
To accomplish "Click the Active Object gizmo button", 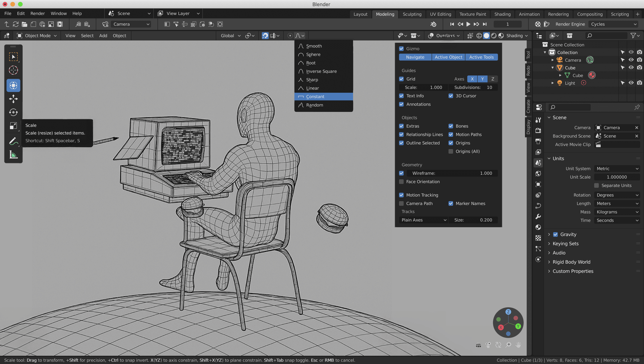I will click(x=449, y=57).
